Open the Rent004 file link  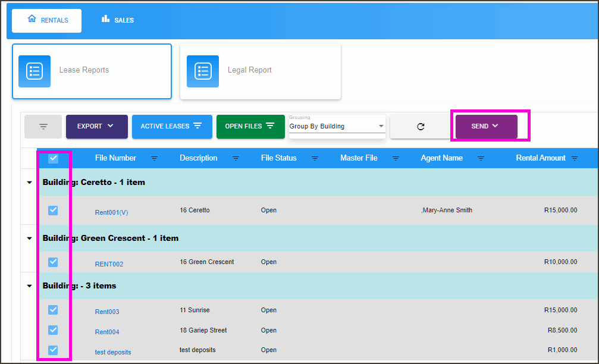107,332
